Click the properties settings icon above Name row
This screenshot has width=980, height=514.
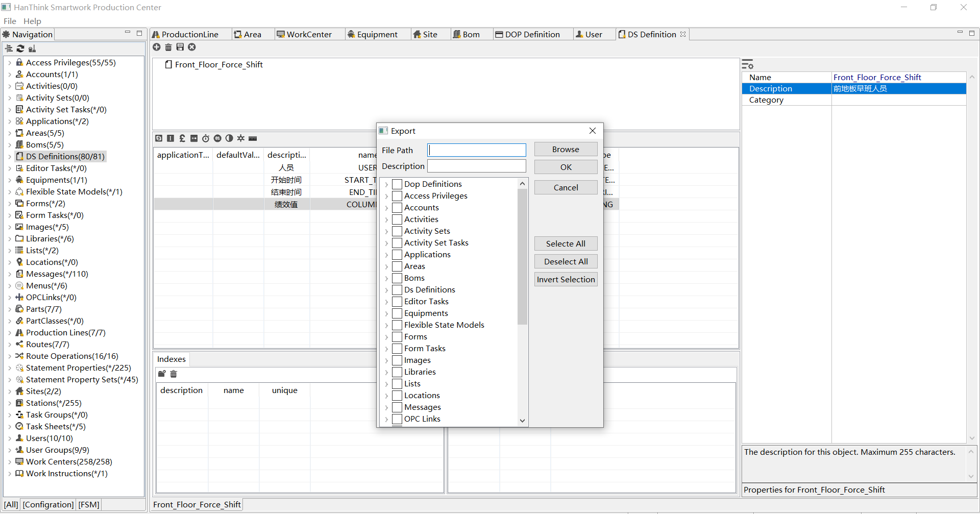point(747,64)
